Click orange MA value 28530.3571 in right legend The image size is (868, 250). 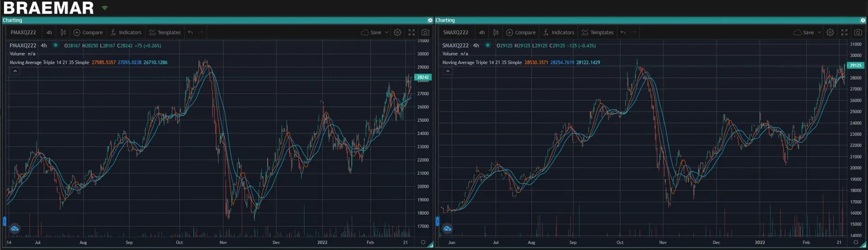pyautogui.click(x=536, y=62)
